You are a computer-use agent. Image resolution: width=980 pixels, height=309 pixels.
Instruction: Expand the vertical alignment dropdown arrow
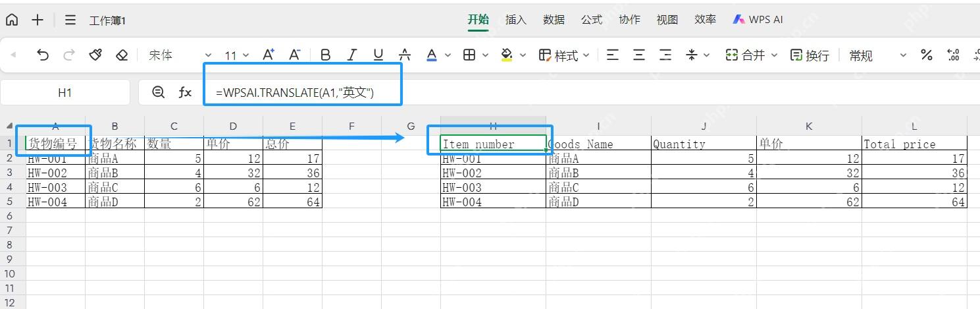(707, 55)
